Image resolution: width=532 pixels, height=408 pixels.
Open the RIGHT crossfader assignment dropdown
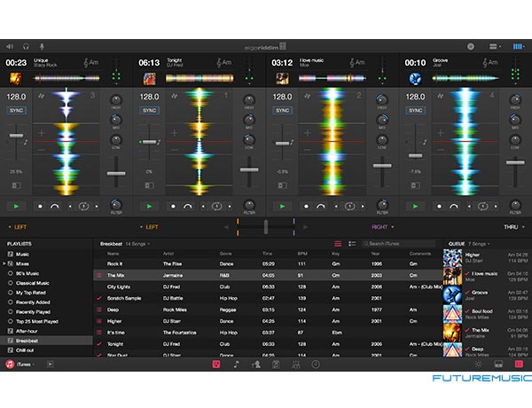pos(383,227)
